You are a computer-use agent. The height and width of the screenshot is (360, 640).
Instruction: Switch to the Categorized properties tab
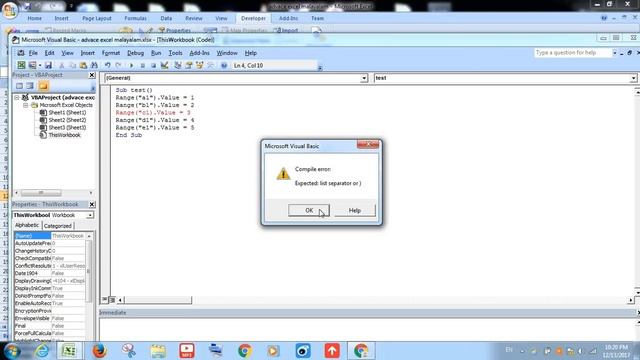click(x=58, y=226)
